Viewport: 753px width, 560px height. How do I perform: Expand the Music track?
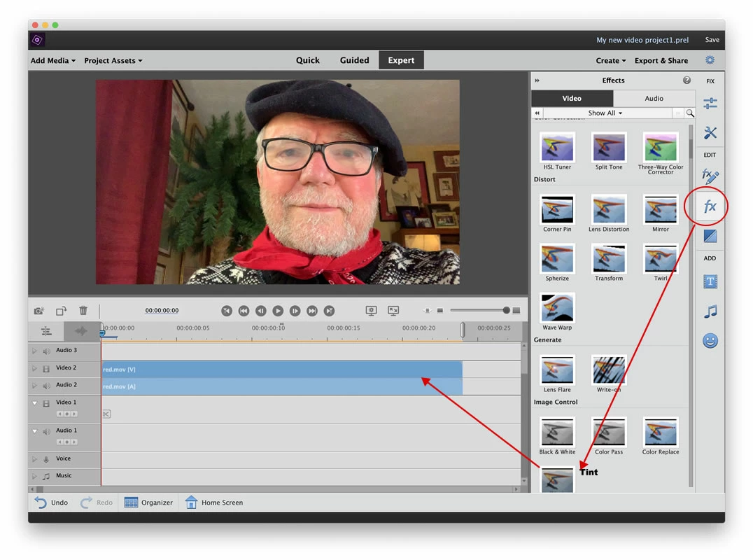(34, 477)
